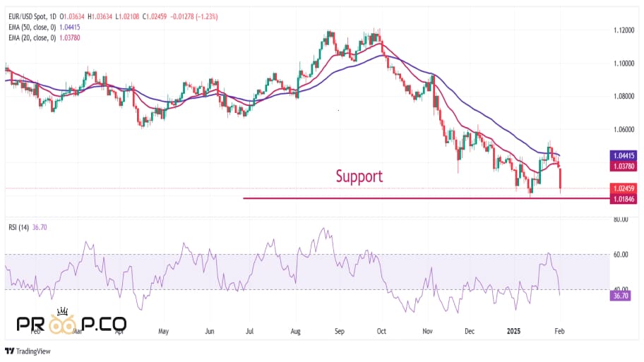
Task: Click the 1.04415 EMA 50 price tag
Action: click(x=625, y=155)
